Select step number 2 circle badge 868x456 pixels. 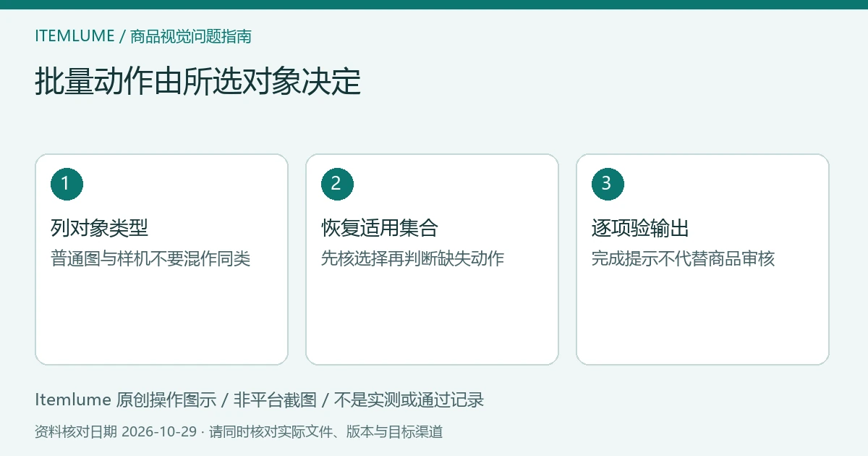(x=337, y=184)
